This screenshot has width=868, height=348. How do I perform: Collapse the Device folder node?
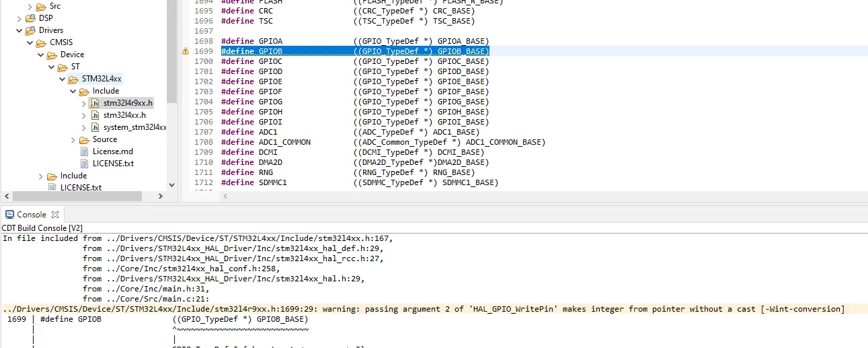(40, 55)
